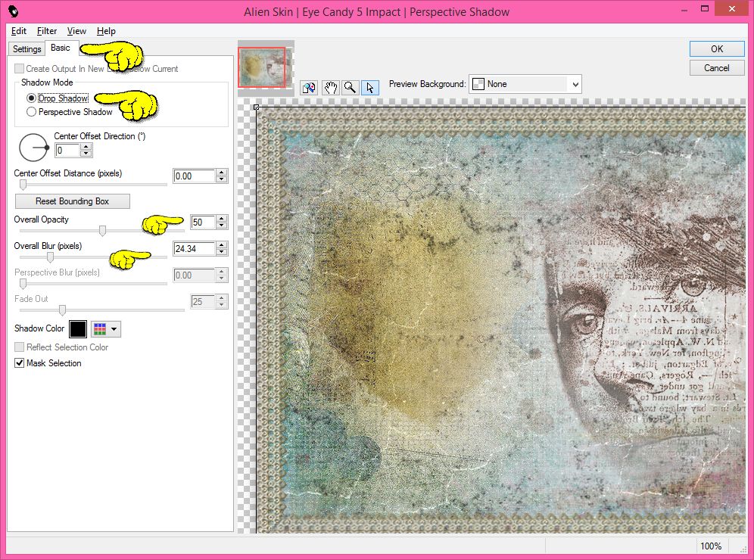Click the Shadow Color label
754x560 pixels.
[x=39, y=328]
